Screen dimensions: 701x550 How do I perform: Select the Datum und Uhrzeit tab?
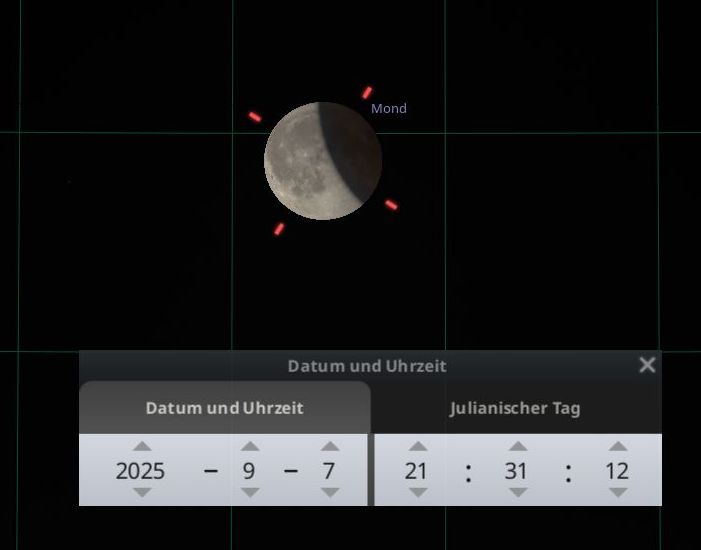coord(224,408)
